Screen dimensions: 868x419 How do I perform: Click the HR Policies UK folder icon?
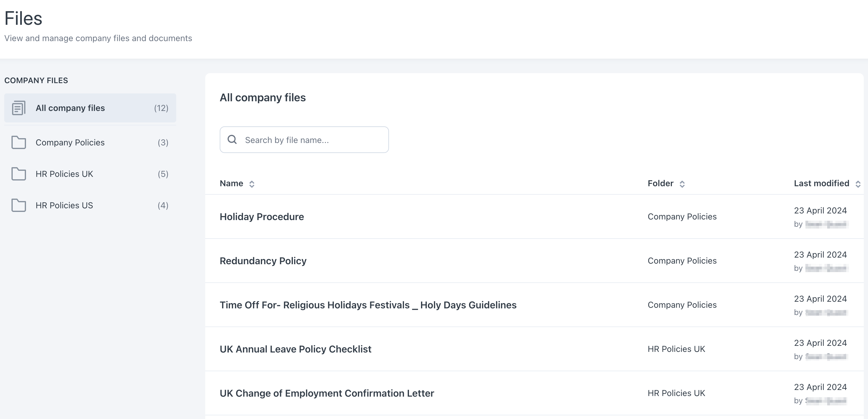tap(18, 174)
